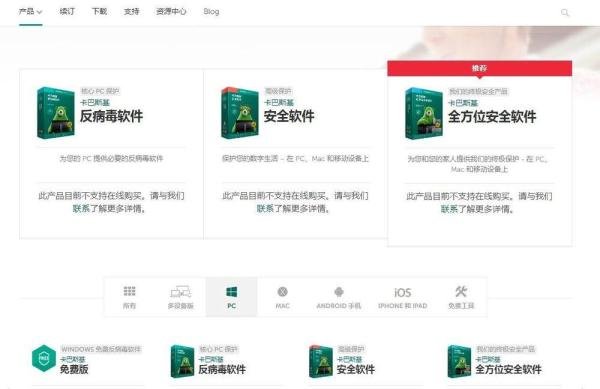
Task: Click 联系 link in the 全方位安全软件 card
Action: point(449,209)
